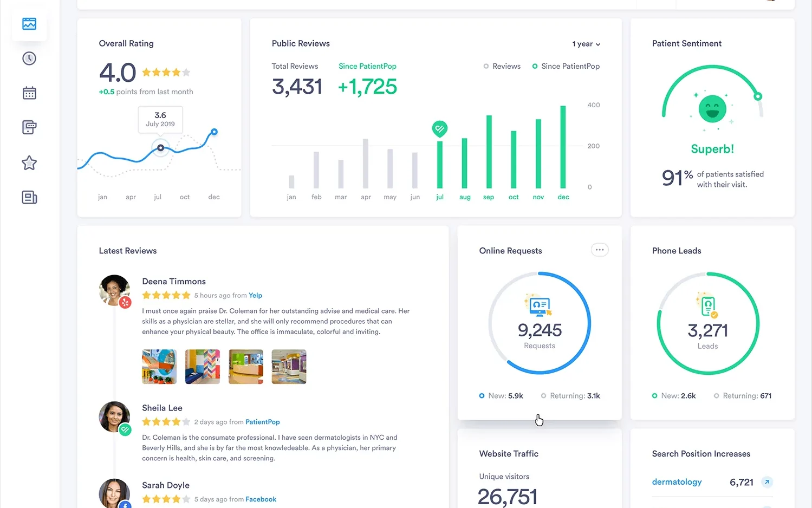This screenshot has height=508, width=812.
Task: Open the Yelp source link
Action: coord(255,296)
